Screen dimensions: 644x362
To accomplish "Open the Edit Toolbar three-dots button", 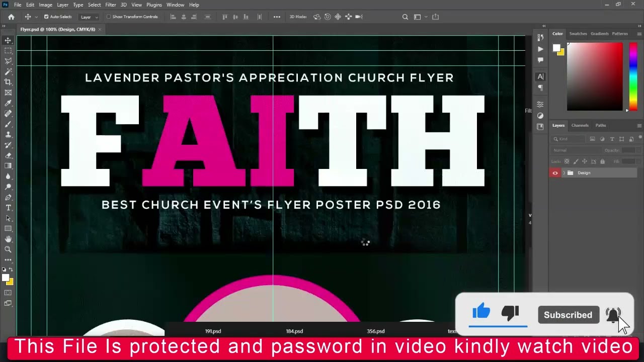I will click(x=8, y=260).
